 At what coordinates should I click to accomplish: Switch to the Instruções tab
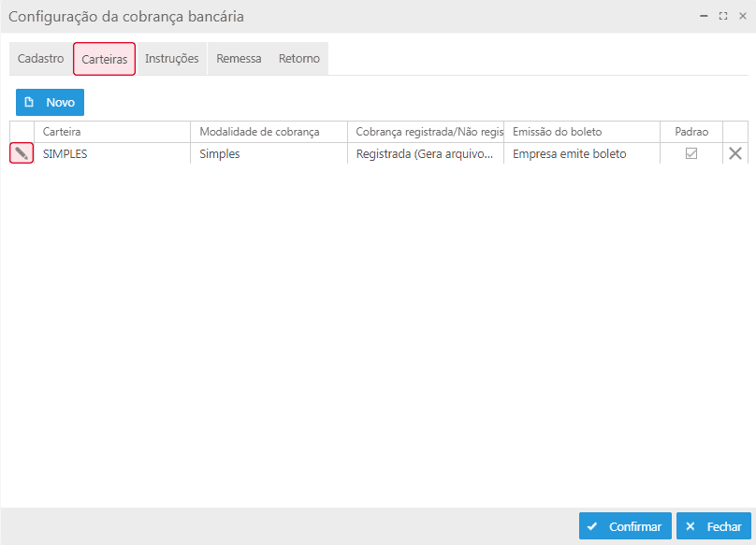click(172, 59)
